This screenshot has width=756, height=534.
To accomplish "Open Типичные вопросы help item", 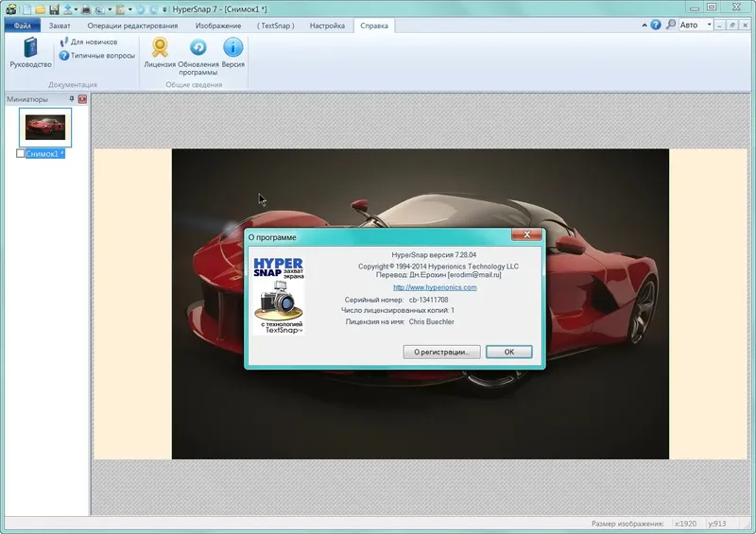I will (x=95, y=56).
